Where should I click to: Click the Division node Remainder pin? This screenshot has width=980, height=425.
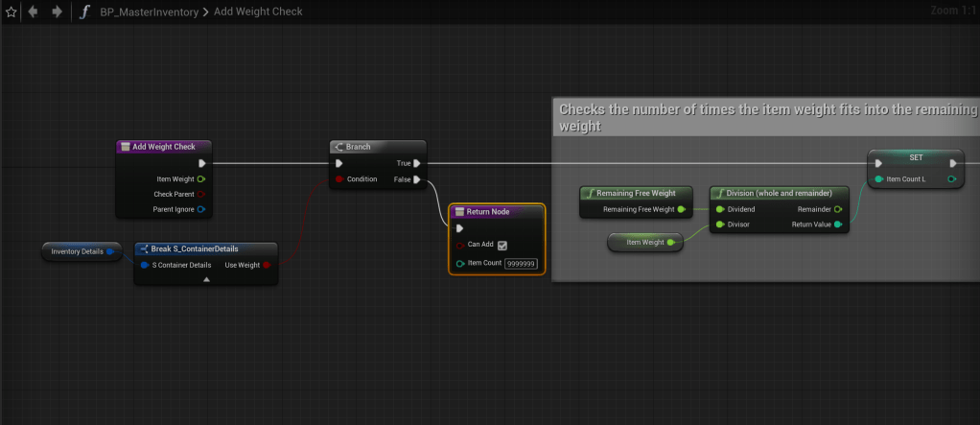(x=837, y=208)
